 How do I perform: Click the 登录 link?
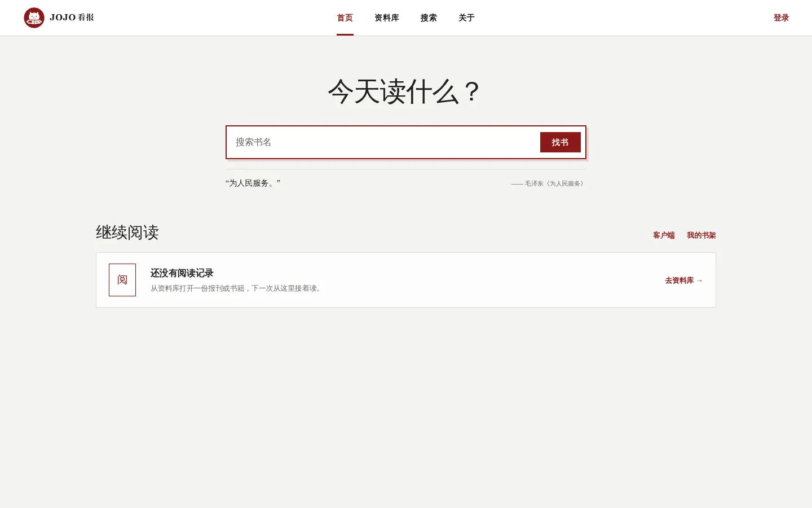tap(781, 17)
